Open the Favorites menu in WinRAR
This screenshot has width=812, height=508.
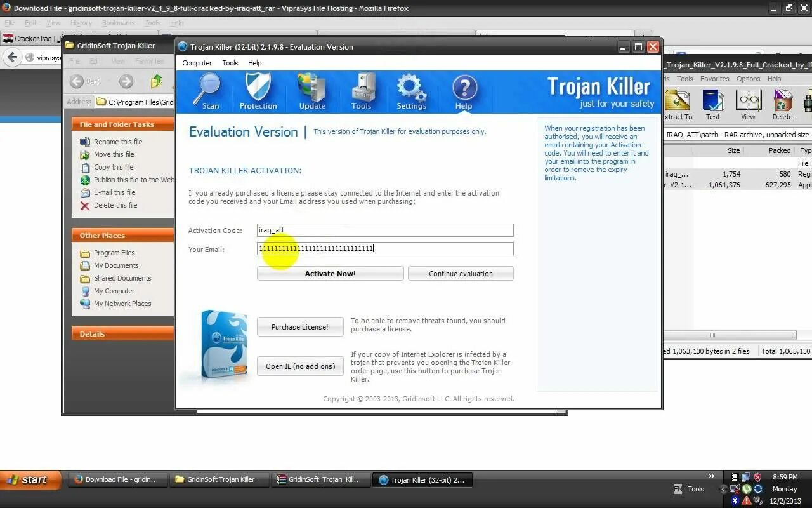[x=714, y=79]
